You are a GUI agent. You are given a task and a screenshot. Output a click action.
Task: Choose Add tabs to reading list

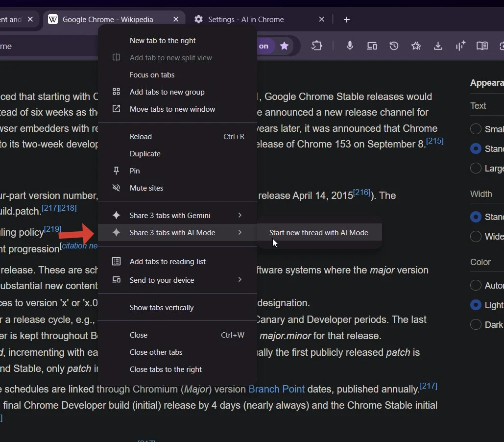click(177, 261)
